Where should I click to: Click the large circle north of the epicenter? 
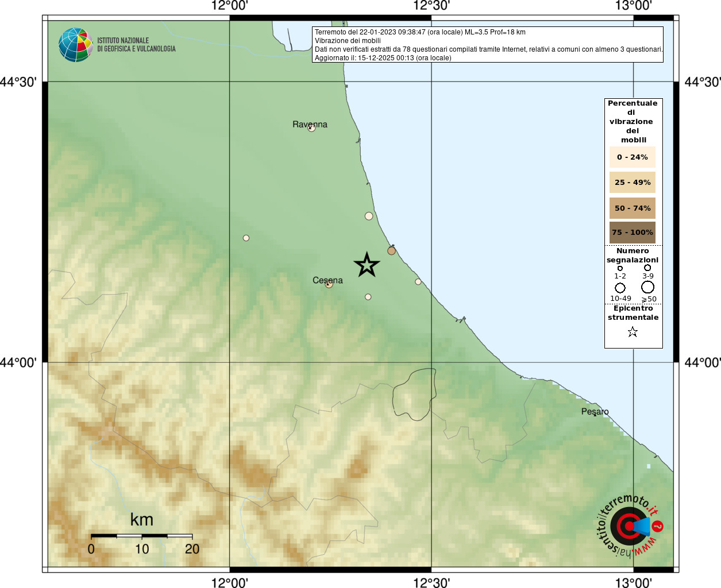pos(369,216)
